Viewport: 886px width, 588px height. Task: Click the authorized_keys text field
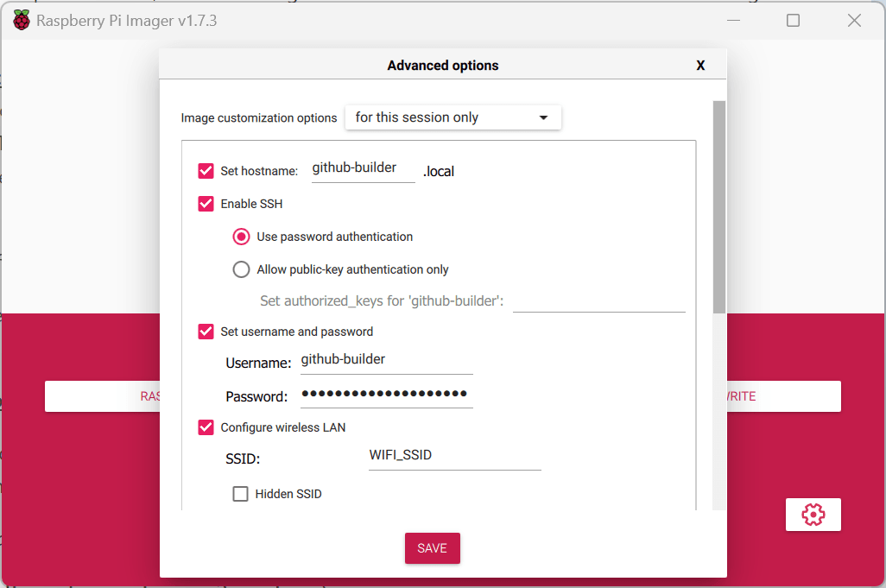[599, 300]
